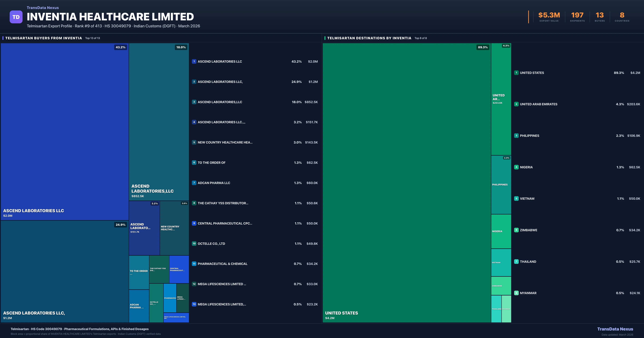The image size is (644, 338).
Task: Click the ADCAN PHARMA treemap tile
Action: (x=139, y=306)
